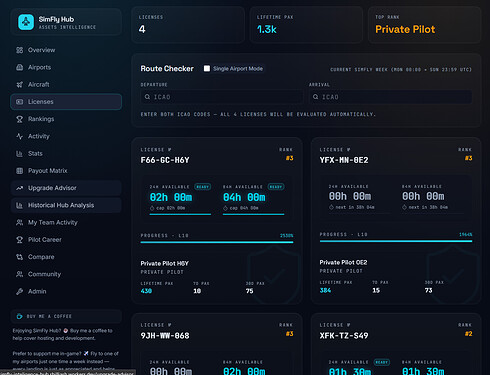This screenshot has height=375, width=490.
Task: Click the Airports sidebar icon
Action: (20, 67)
